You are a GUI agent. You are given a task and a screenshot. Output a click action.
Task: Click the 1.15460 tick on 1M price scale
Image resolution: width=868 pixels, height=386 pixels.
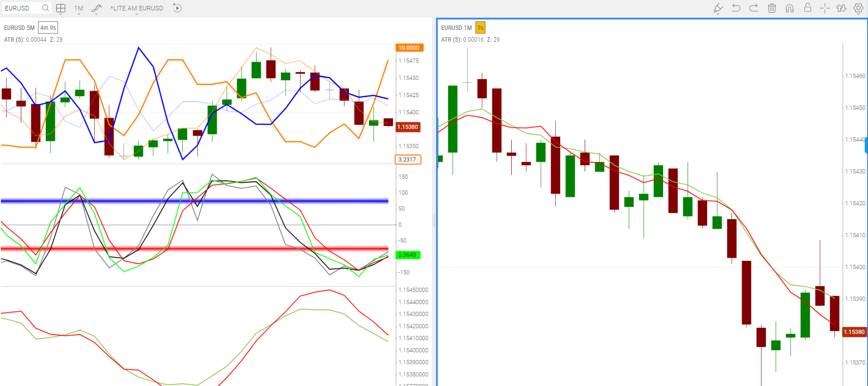pos(855,76)
